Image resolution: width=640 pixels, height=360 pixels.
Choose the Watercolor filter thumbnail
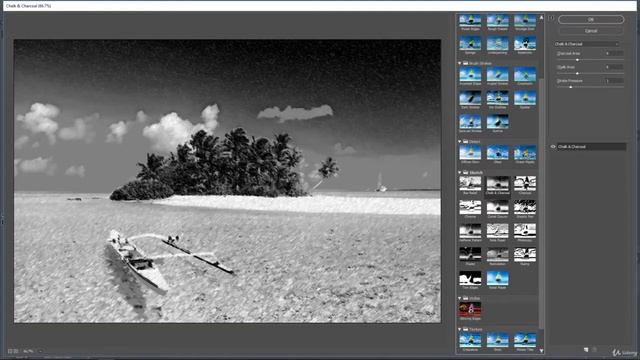point(525,43)
